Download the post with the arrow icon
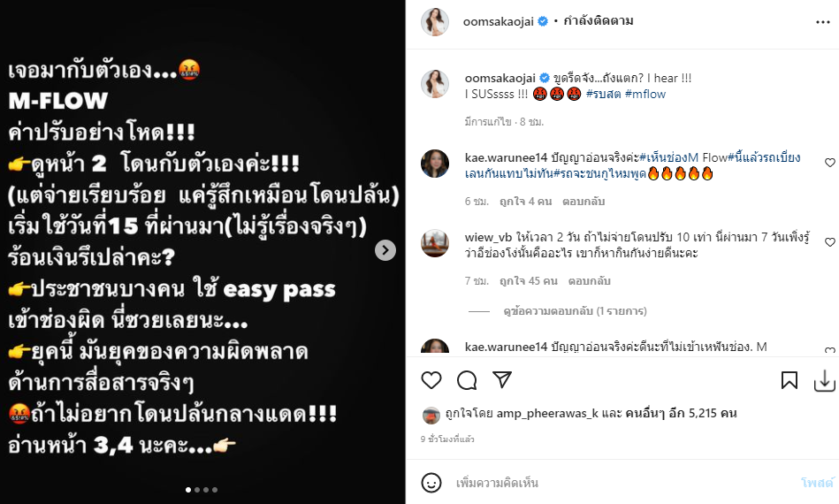Screen dimensions: 839x504 click(825, 381)
